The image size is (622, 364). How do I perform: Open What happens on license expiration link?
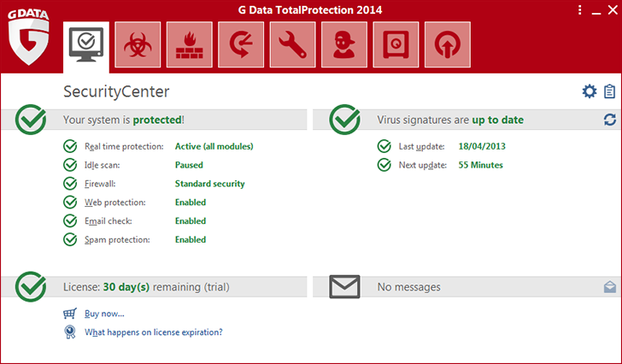154,332
